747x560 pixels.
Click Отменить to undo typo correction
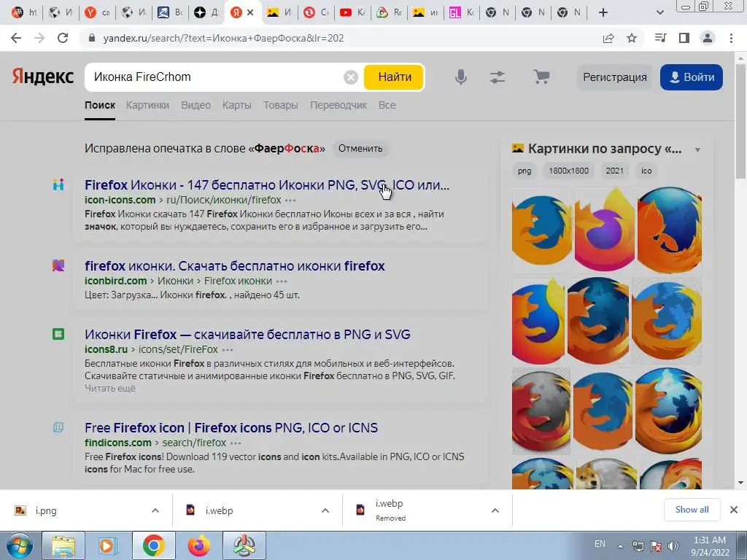pos(360,149)
